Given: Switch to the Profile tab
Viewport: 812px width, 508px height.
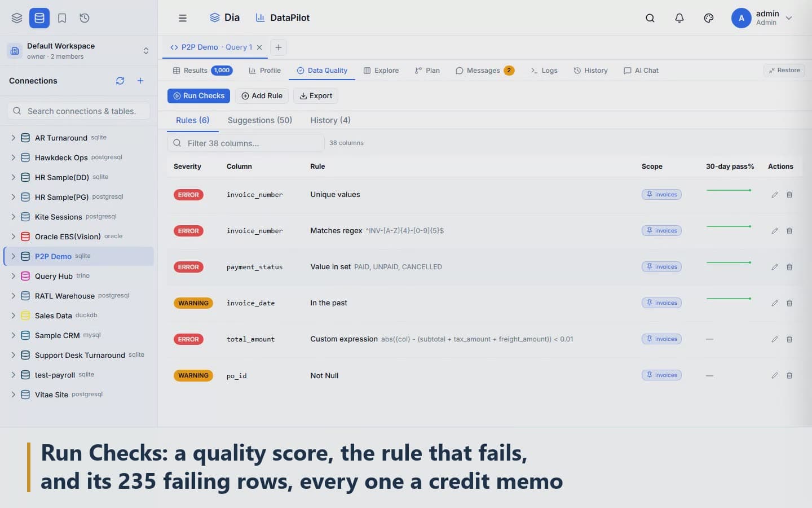Looking at the screenshot, I should click(x=264, y=71).
